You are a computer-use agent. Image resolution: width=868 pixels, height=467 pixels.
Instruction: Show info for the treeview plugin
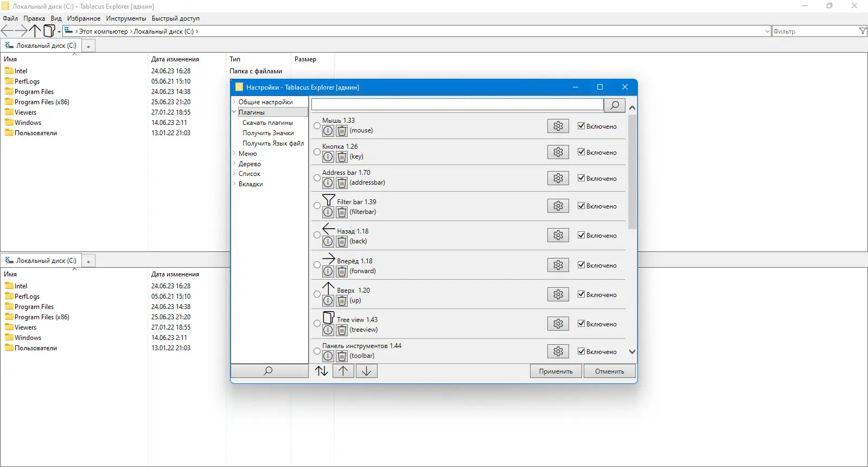pyautogui.click(x=328, y=330)
